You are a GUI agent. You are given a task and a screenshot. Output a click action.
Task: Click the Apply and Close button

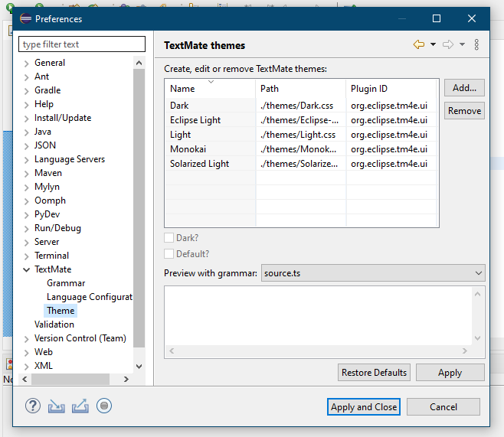(364, 407)
